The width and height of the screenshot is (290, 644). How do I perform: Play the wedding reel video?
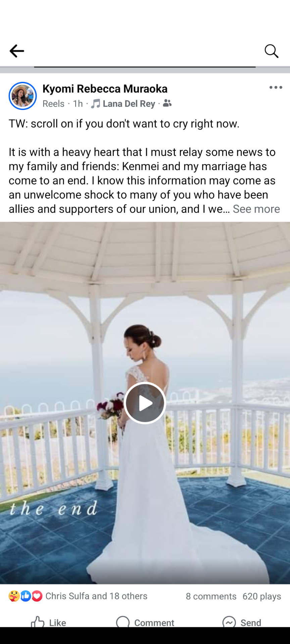point(145,403)
